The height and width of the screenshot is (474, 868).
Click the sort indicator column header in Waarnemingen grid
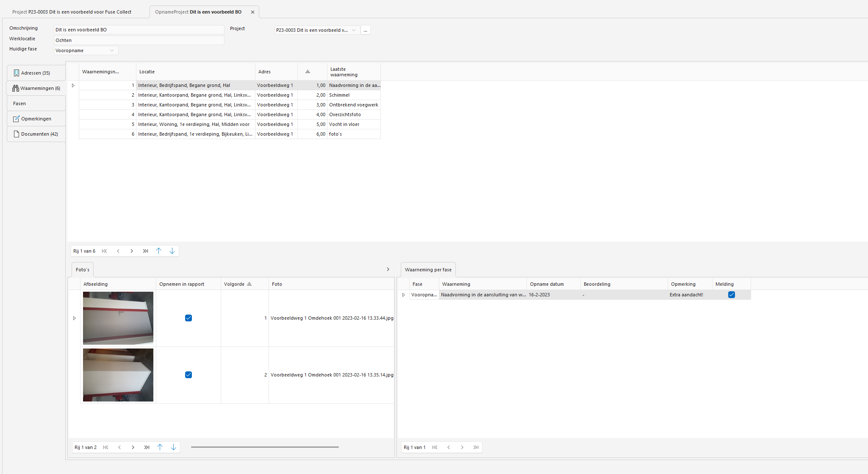[312, 72]
